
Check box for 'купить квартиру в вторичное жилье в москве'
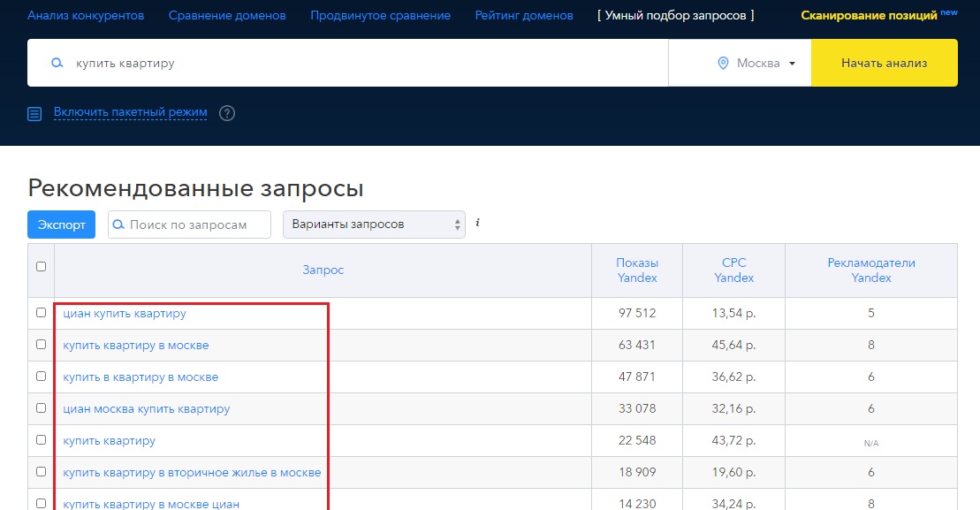[42, 472]
